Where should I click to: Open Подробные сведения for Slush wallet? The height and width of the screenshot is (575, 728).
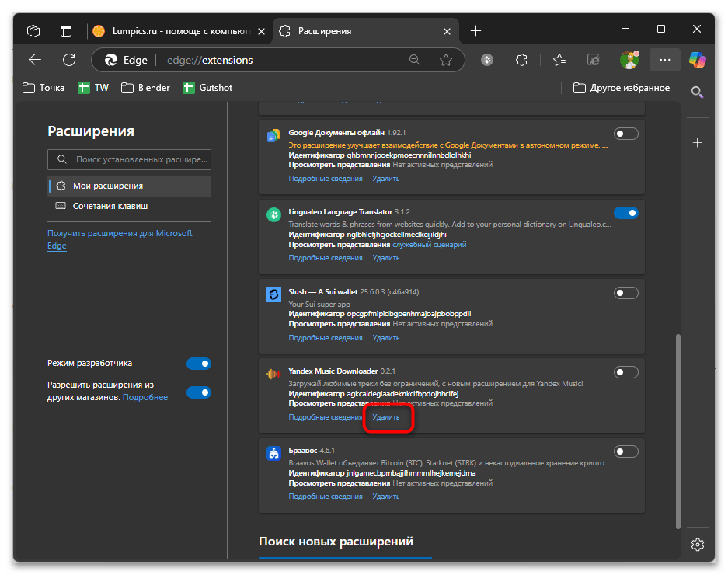[326, 338]
